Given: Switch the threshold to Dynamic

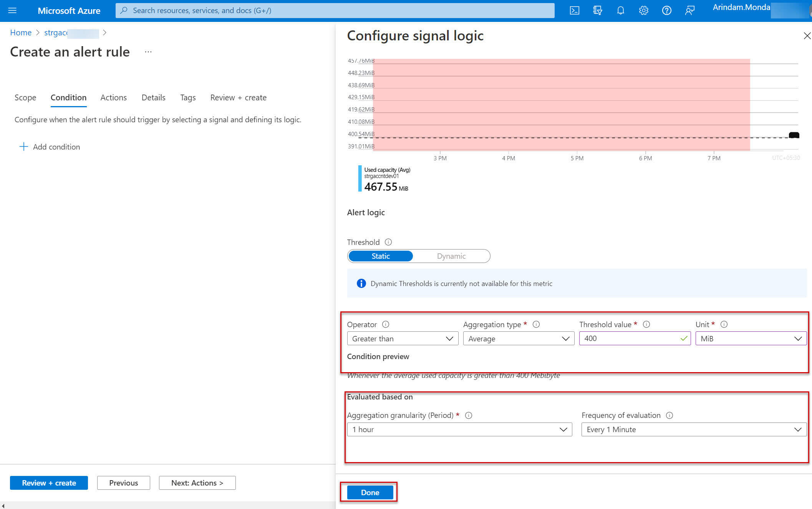Looking at the screenshot, I should (x=451, y=256).
